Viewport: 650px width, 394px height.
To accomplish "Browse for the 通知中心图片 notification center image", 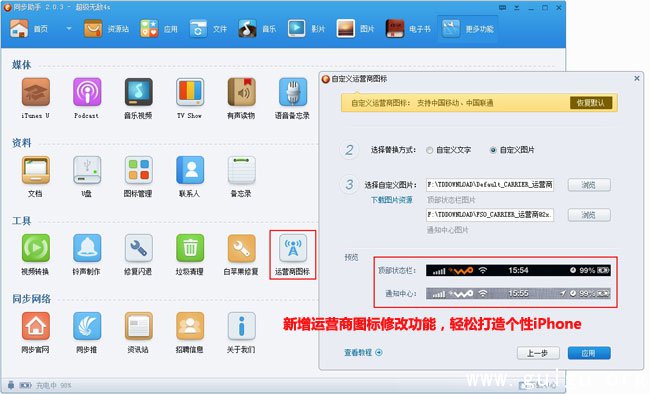I will point(589,215).
